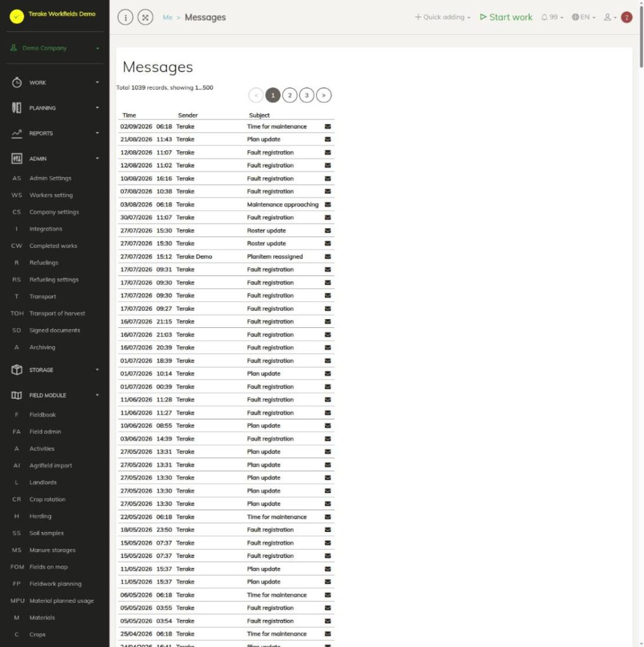The width and height of the screenshot is (644, 647).
Task: Open Integrations in sidebar
Action: [x=46, y=229]
